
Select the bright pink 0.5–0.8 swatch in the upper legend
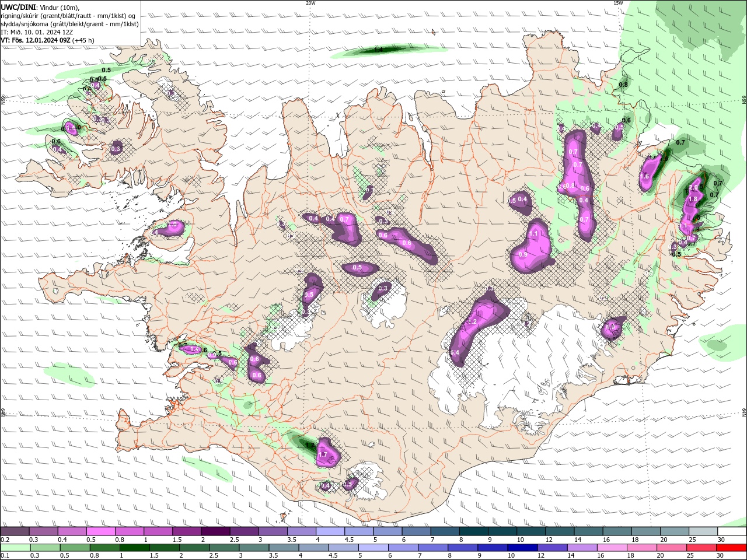100,531
